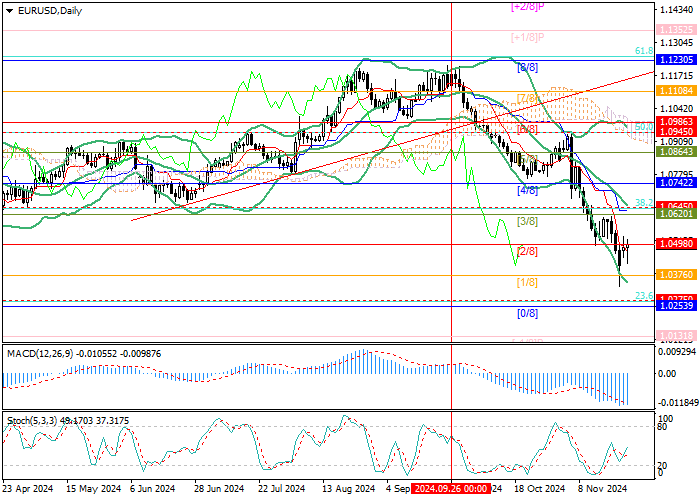Click the blue 1.02539 price tag
Image resolution: width=700 pixels, height=500 pixels.
point(677,306)
